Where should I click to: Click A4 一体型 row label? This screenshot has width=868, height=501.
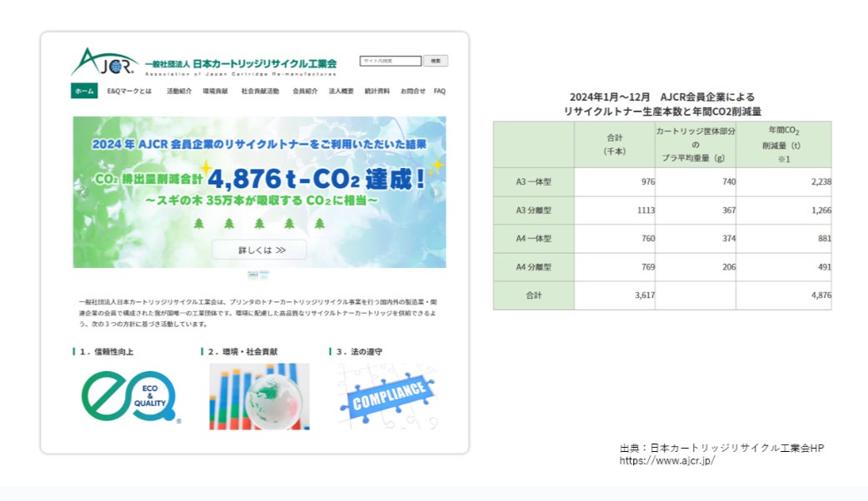click(x=534, y=238)
